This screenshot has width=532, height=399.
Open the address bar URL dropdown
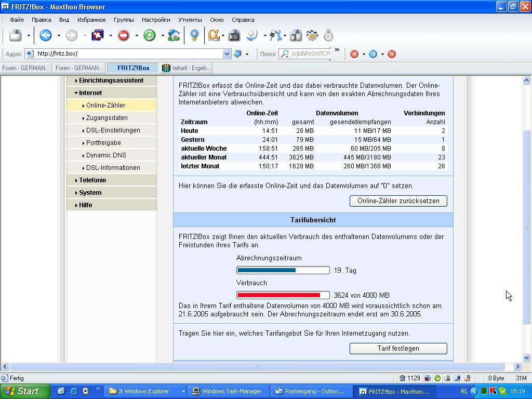[x=227, y=54]
